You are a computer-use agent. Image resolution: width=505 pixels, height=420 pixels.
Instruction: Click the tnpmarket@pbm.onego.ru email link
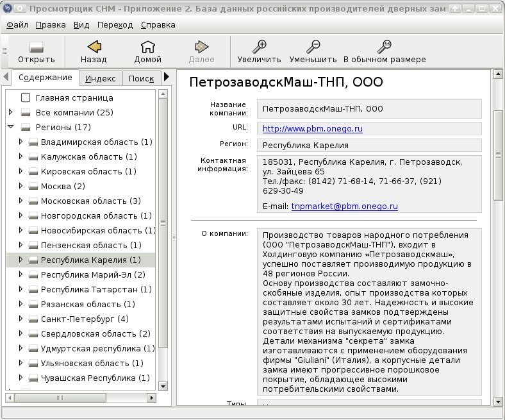pos(345,206)
